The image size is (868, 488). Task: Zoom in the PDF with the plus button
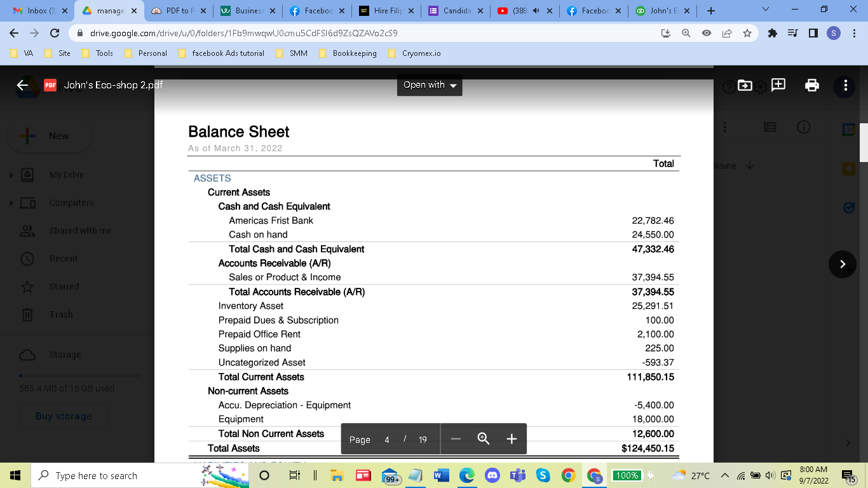click(x=512, y=439)
